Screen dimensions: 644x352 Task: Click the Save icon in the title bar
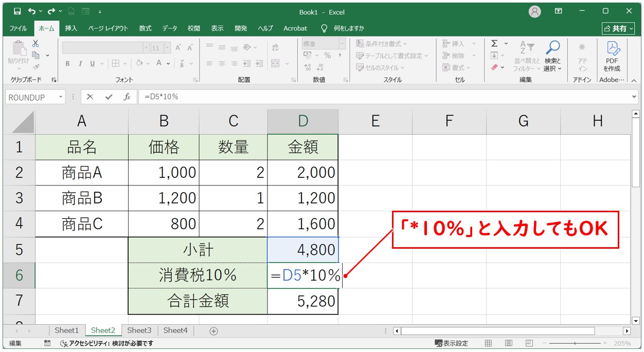(x=17, y=11)
